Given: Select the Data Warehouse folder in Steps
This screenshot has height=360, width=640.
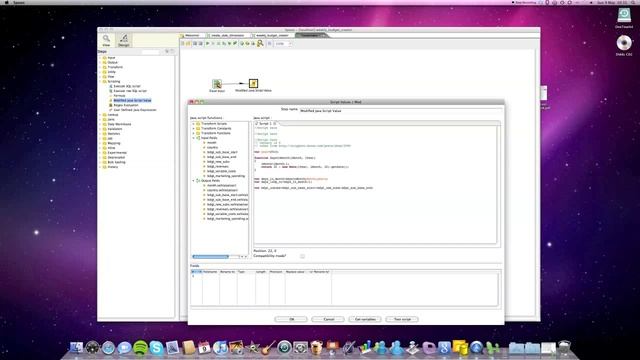Looking at the screenshot, I should pos(119,124).
